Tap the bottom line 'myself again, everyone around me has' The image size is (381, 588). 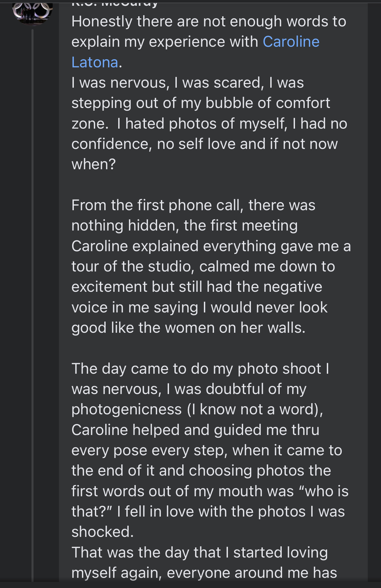[204, 573]
